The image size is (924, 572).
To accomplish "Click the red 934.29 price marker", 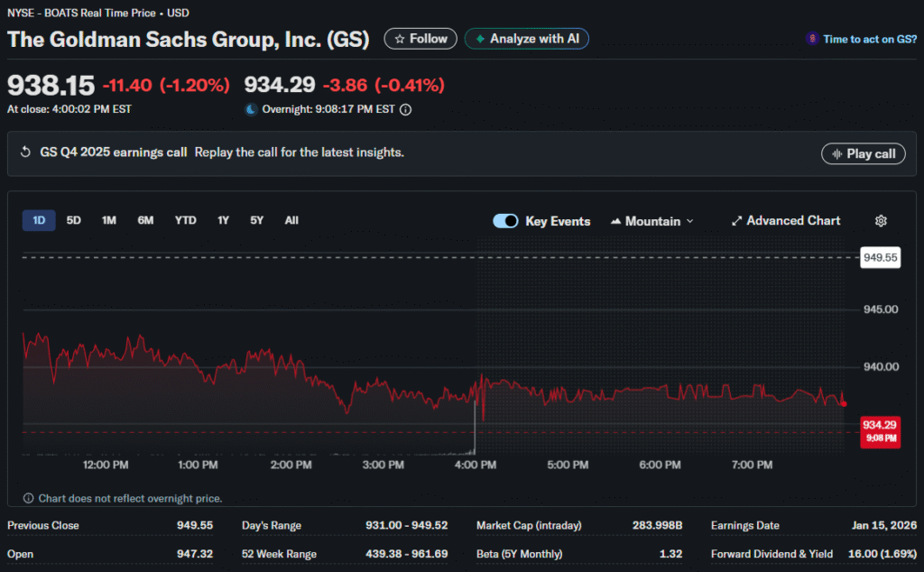I will (879, 430).
